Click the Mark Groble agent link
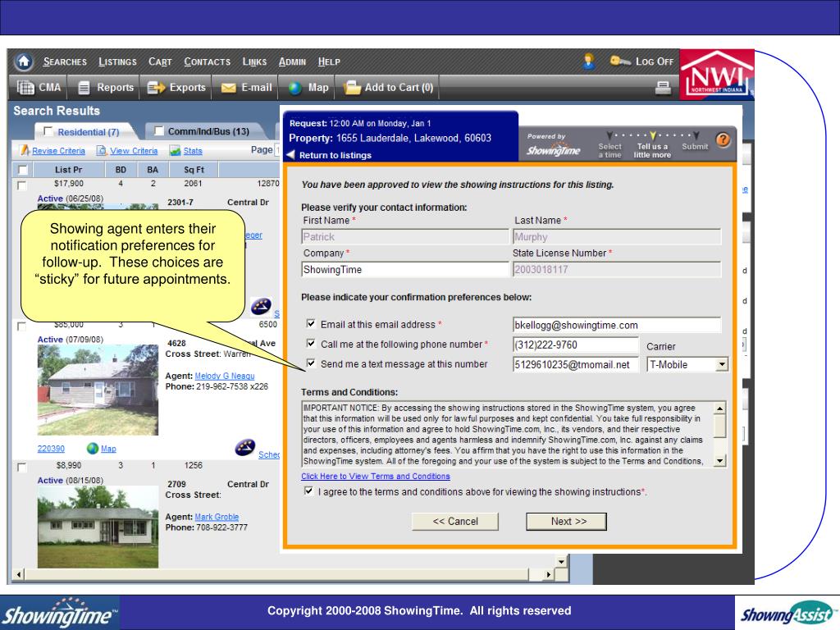The height and width of the screenshot is (630, 840). point(217,517)
